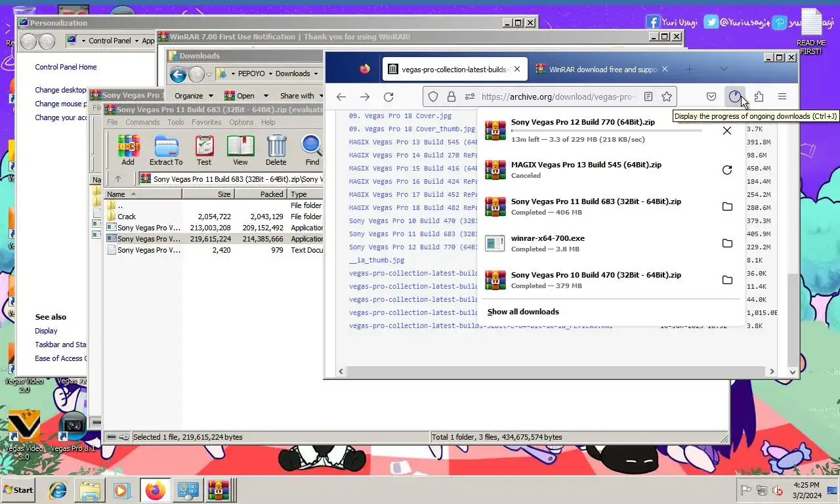Go up one folder in WinRAR
The height and width of the screenshot is (504, 840).
pyautogui.click(x=118, y=178)
